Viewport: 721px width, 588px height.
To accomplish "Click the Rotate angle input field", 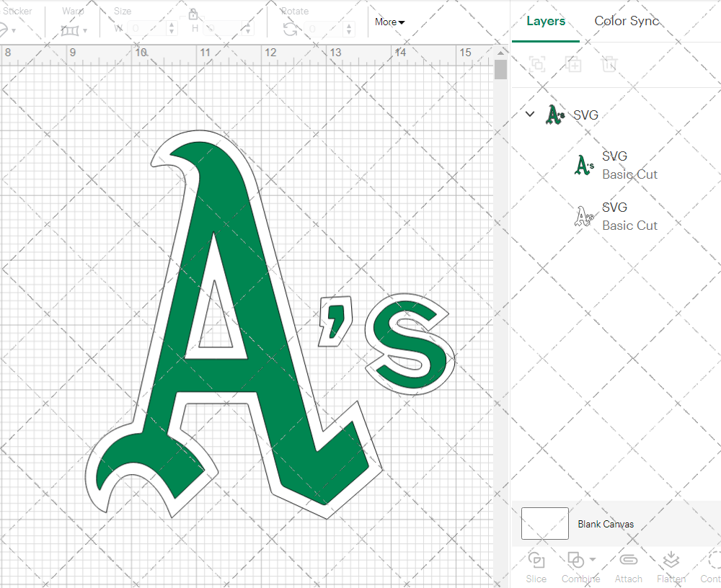I will point(324,29).
